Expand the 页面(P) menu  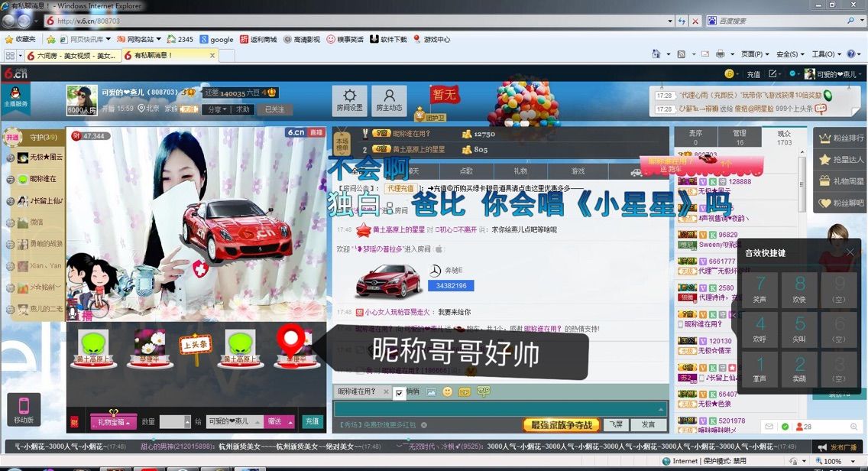pyautogui.click(x=755, y=54)
